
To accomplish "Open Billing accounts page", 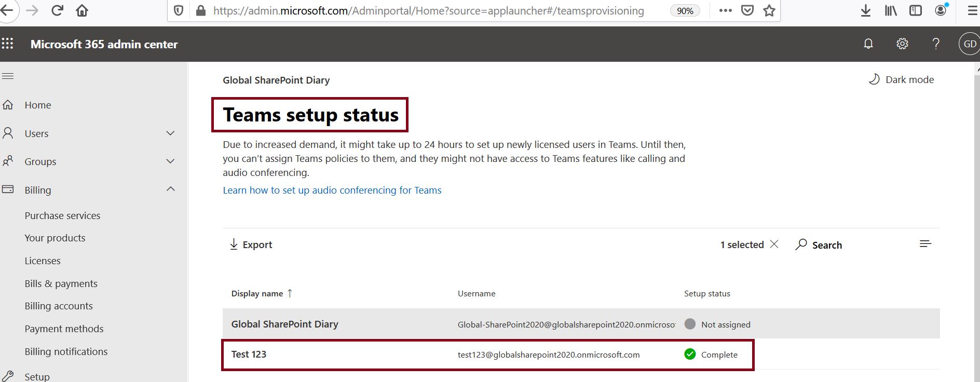I will 59,306.
